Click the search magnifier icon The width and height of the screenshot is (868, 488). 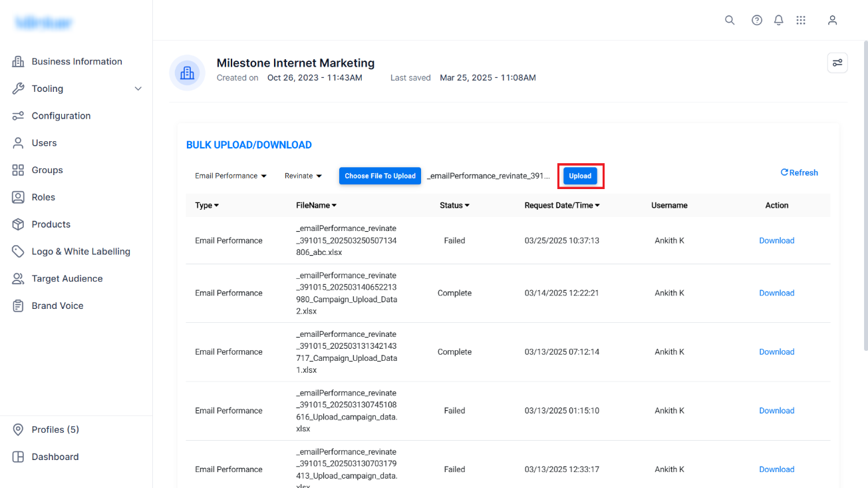coord(730,20)
